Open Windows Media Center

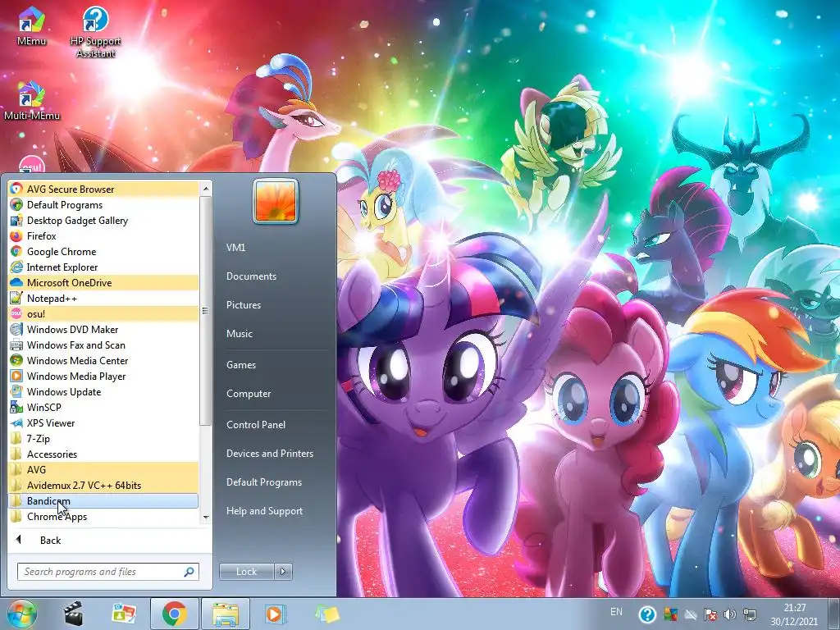click(x=103, y=361)
